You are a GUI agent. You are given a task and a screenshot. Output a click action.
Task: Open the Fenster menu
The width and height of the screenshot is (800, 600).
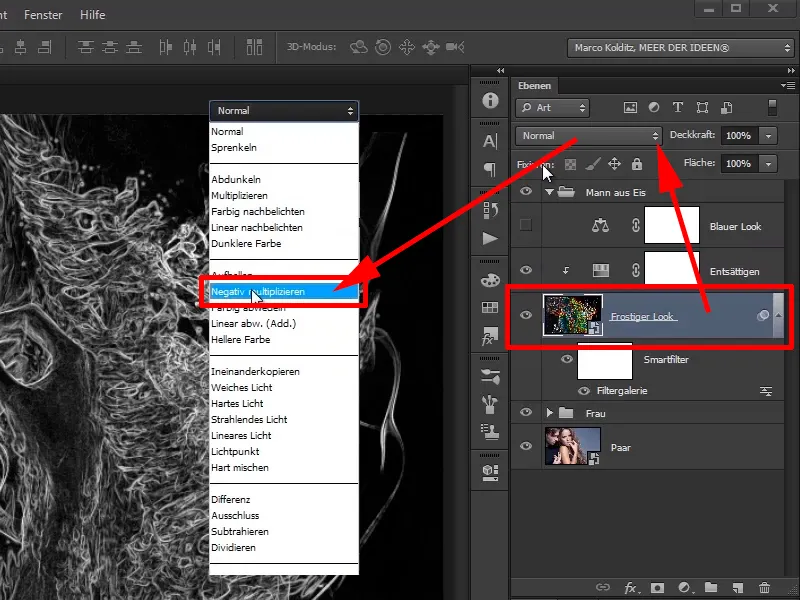pos(43,15)
